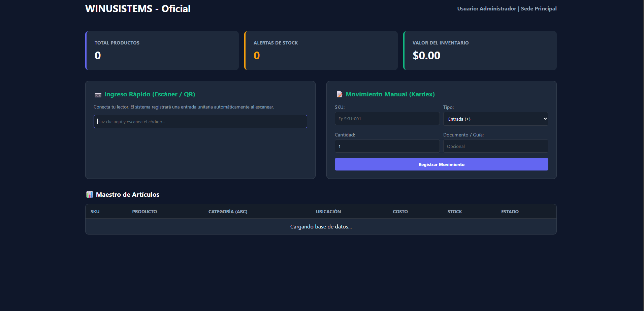The width and height of the screenshot is (644, 311).
Task: Click the CATEGORÍA (ABC) column header
Action: 228,212
